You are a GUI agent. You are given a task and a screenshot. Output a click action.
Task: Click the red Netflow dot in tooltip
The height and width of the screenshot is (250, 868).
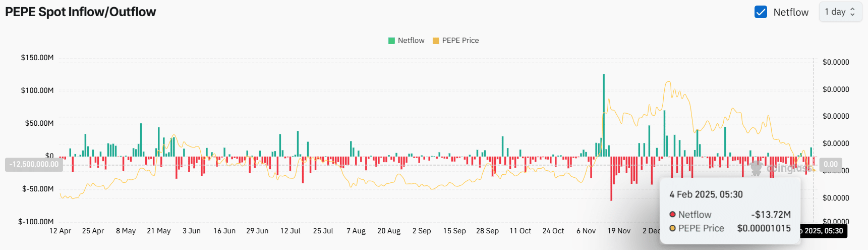click(672, 215)
